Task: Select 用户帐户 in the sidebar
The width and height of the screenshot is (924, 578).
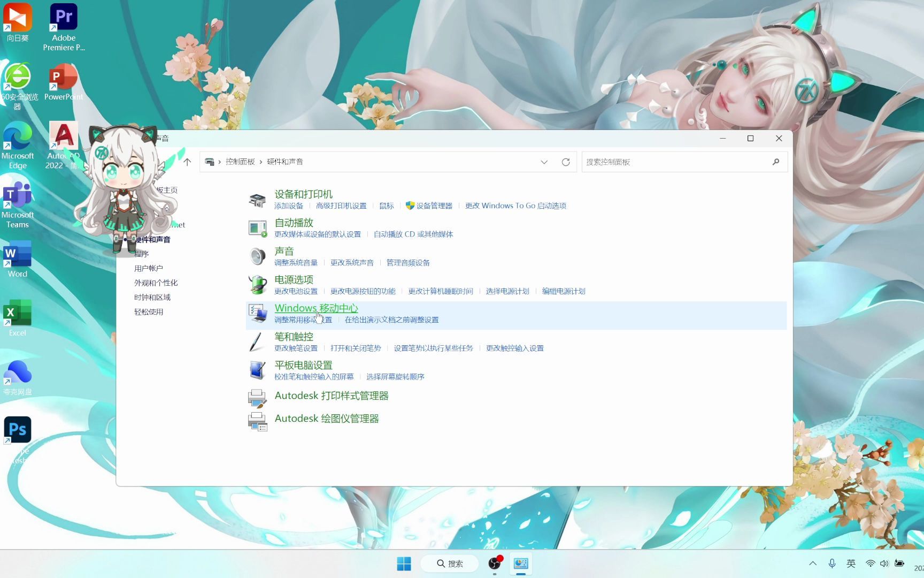Action: (x=149, y=268)
